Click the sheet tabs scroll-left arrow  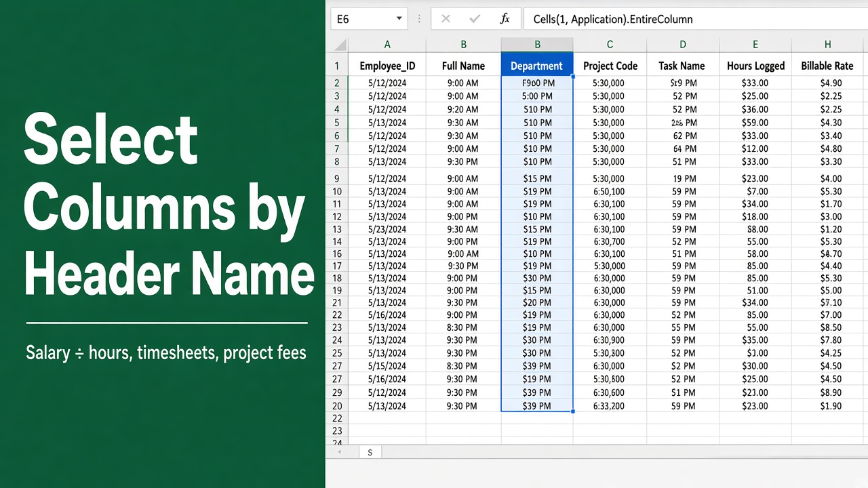tap(339, 451)
